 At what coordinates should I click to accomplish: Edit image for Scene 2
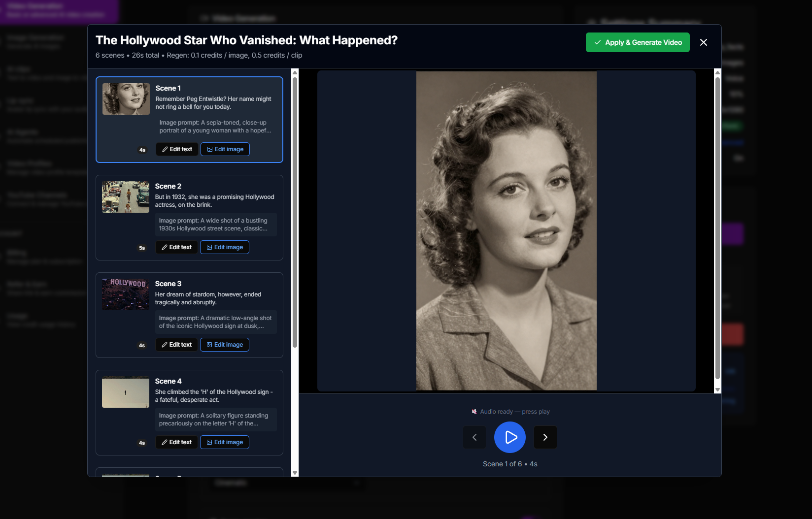pos(225,247)
